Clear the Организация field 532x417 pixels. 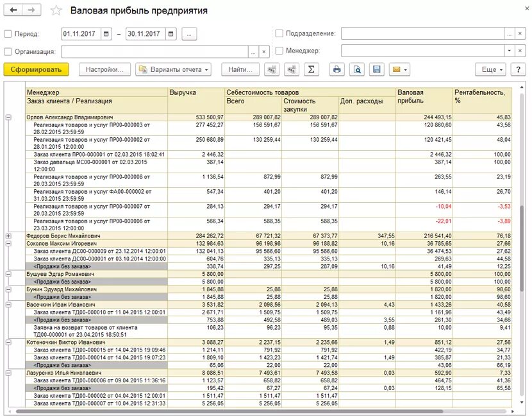click(264, 51)
